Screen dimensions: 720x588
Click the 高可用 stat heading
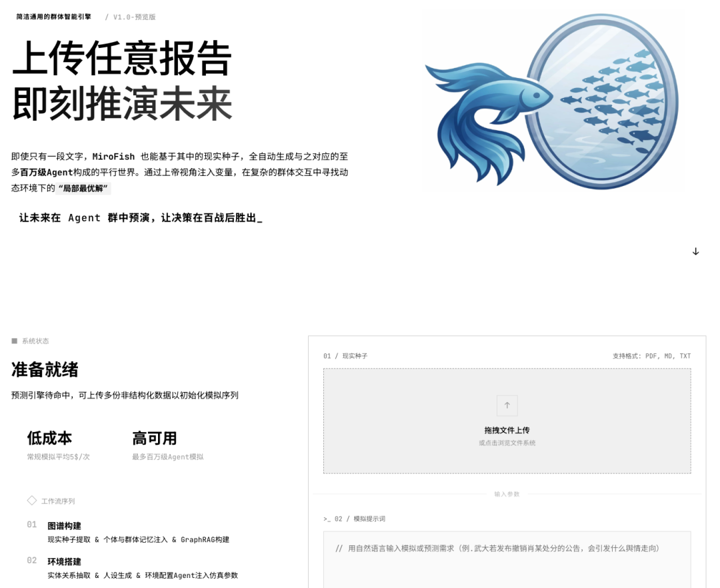click(x=153, y=438)
